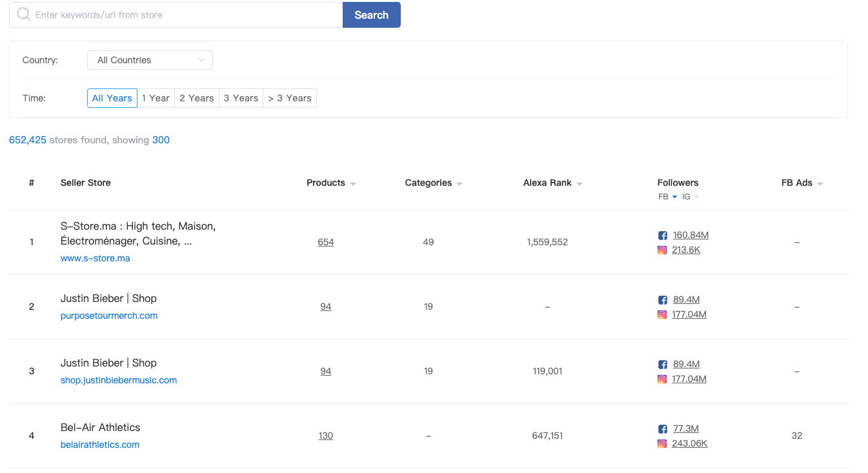Image resolution: width=868 pixels, height=473 pixels.
Task: Open the All Countries dropdown
Action: click(x=150, y=60)
